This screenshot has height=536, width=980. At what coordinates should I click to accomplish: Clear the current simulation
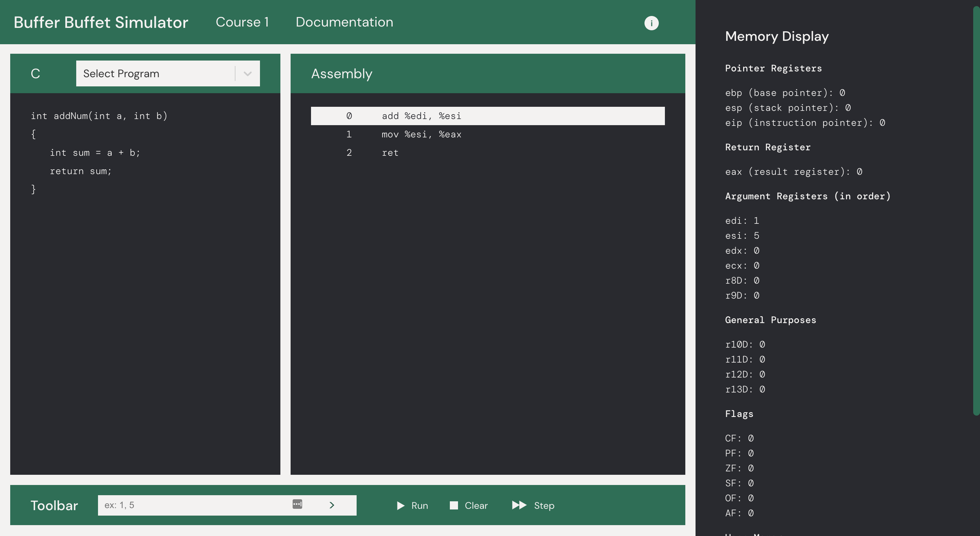[469, 506]
